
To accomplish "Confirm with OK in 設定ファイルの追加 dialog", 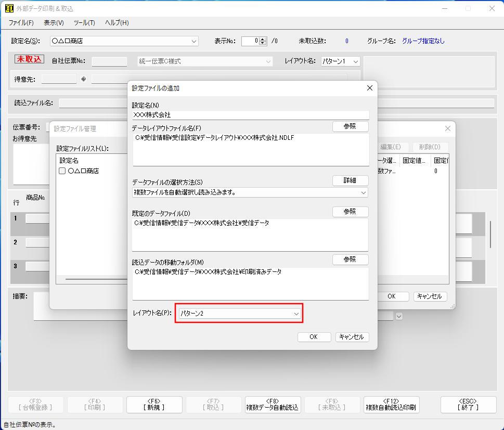I will [314, 337].
